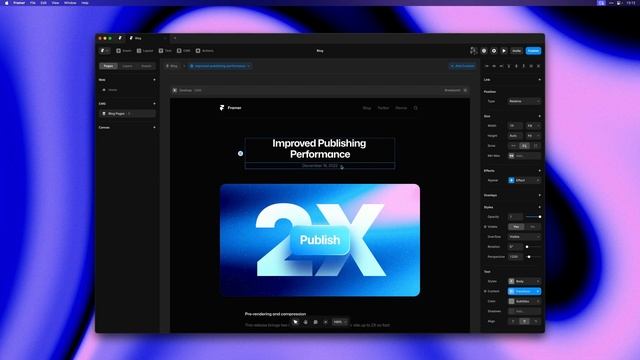
Task: Click the Insert tool icon
Action: (118, 51)
